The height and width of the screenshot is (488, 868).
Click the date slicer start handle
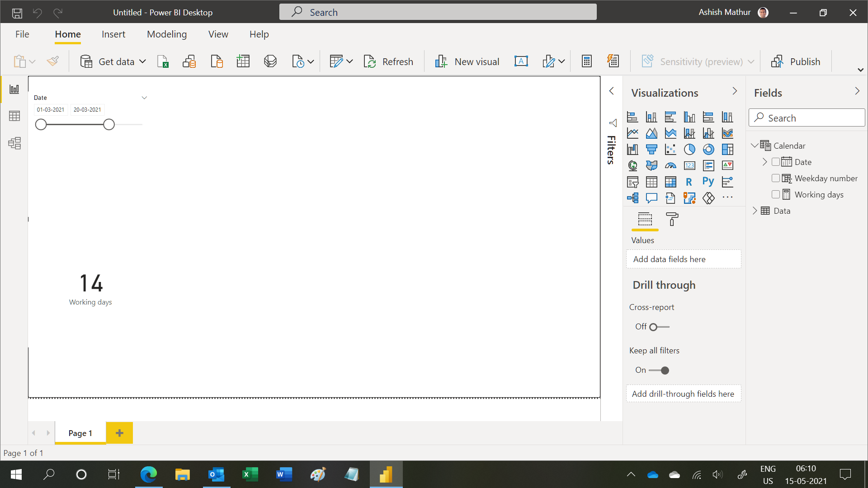41,125
